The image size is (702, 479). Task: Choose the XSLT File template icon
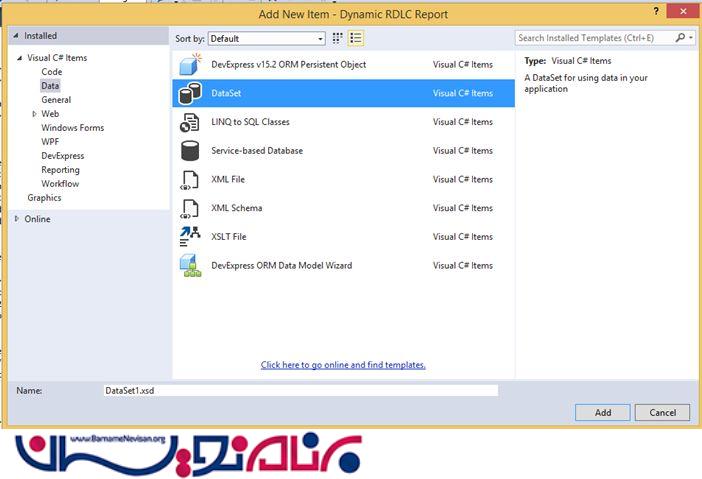point(189,237)
